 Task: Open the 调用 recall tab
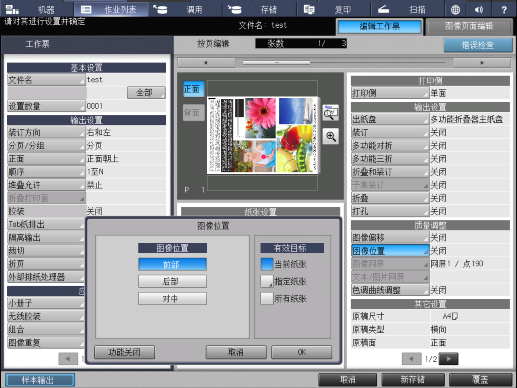pyautogui.click(x=186, y=9)
